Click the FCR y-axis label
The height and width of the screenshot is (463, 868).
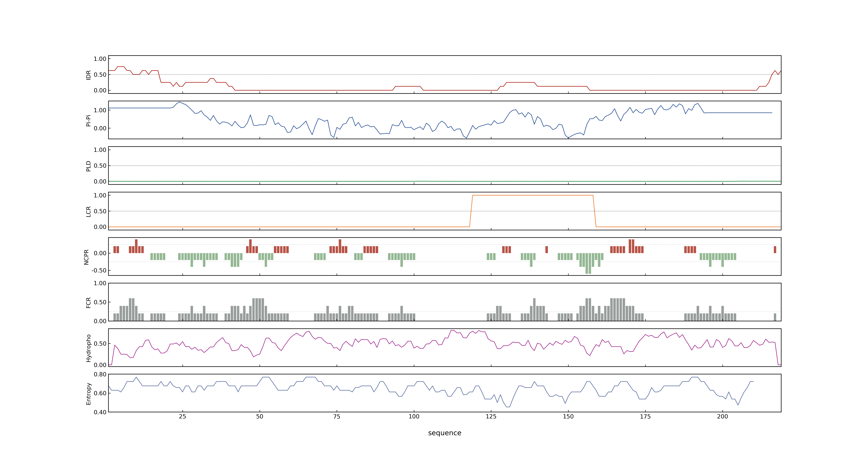(x=89, y=302)
